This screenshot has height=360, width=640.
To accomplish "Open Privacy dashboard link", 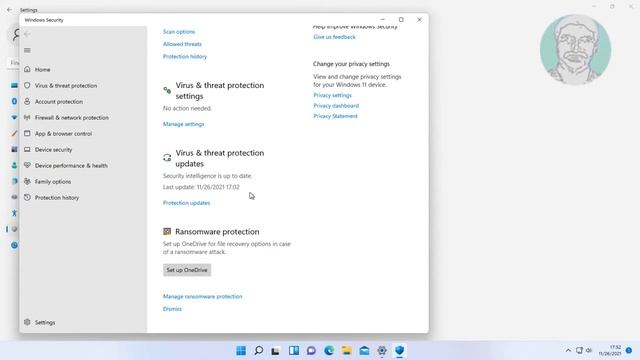I will click(336, 106).
